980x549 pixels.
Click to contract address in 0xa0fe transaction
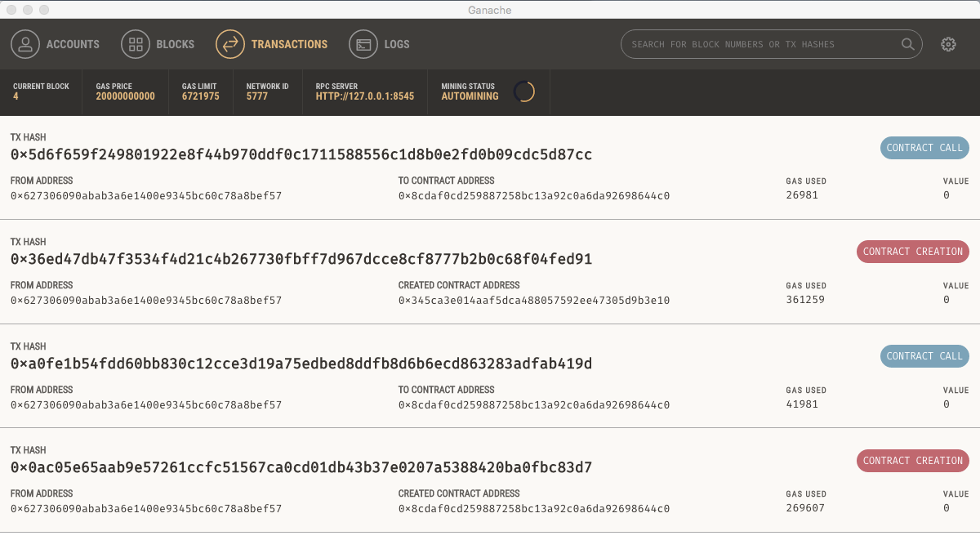534,404
